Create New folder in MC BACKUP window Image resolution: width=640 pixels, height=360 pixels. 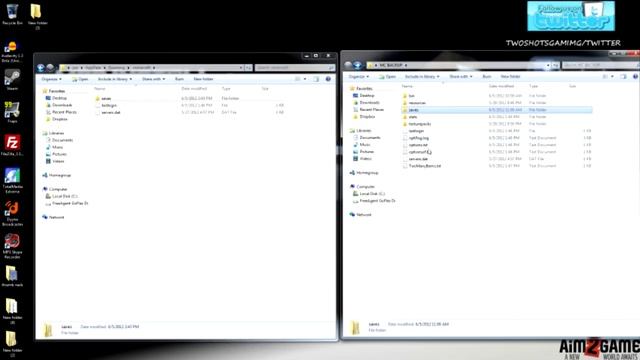[510, 77]
